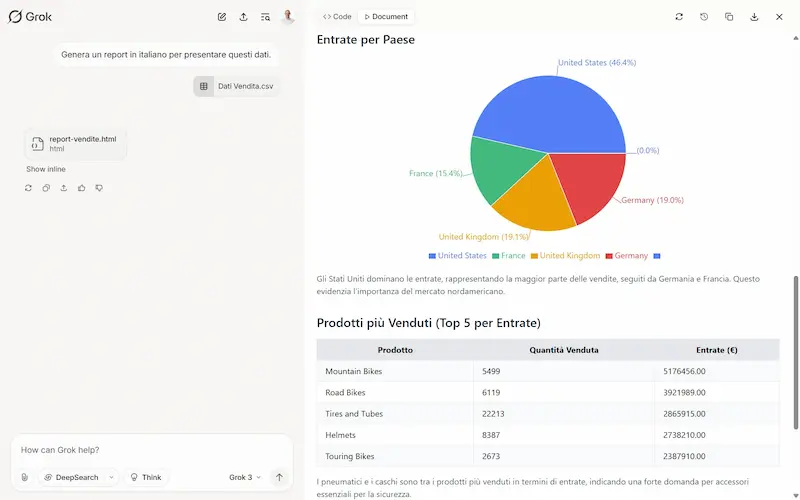The height and width of the screenshot is (500, 800).
Task: Close the document preview panel
Action: (x=779, y=17)
